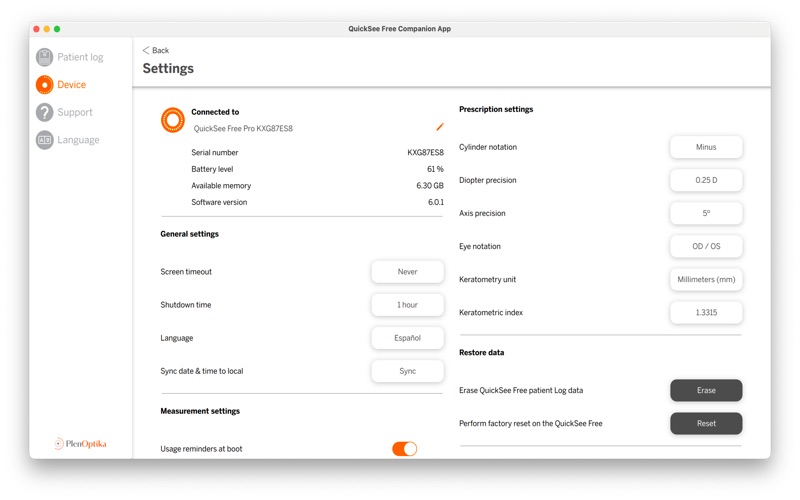Click the General settings heading
800x500 pixels.
[x=189, y=234]
